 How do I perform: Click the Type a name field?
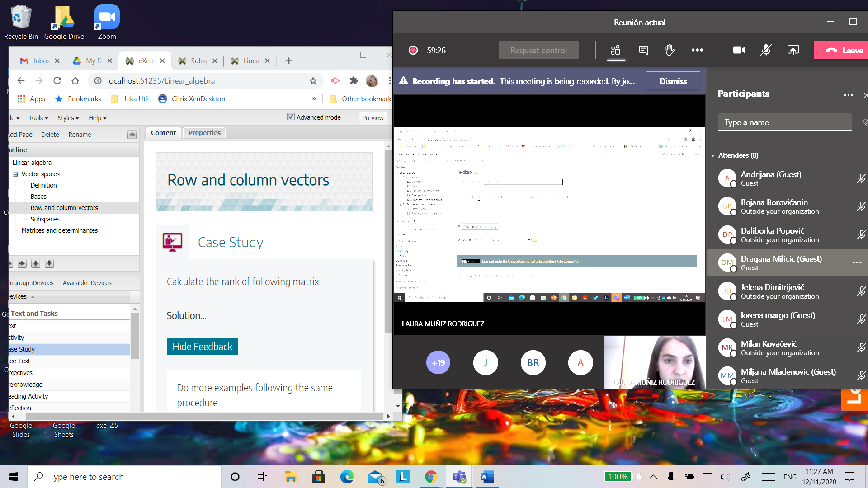point(784,122)
